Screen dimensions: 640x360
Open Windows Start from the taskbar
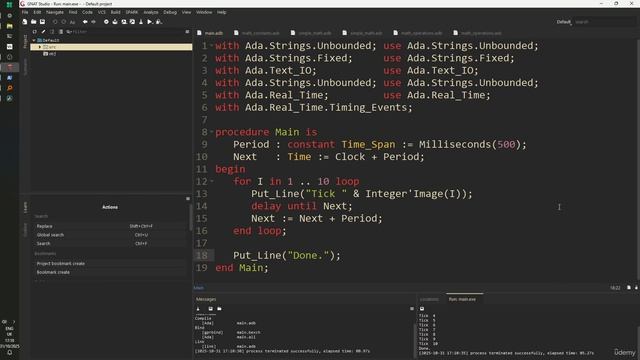9,5
